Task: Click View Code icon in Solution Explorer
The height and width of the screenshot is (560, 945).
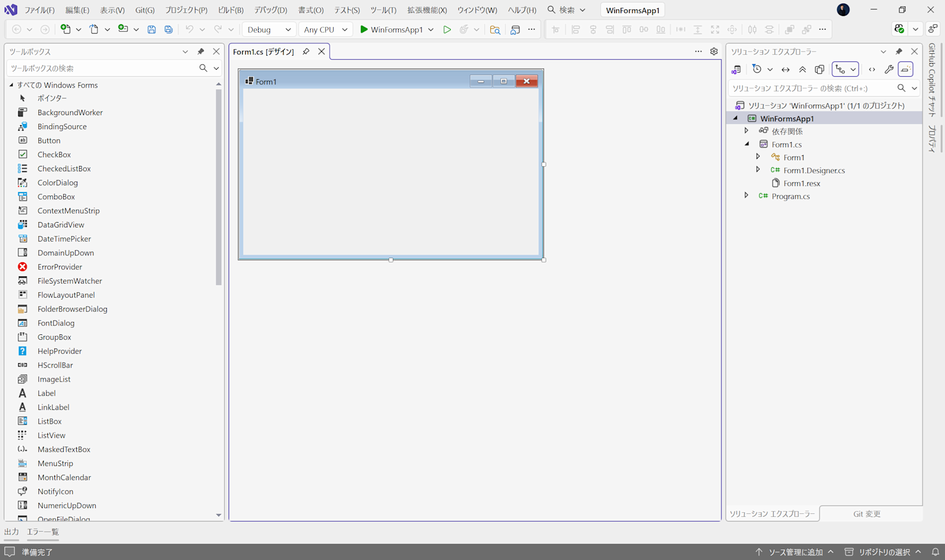Action: 872,70
